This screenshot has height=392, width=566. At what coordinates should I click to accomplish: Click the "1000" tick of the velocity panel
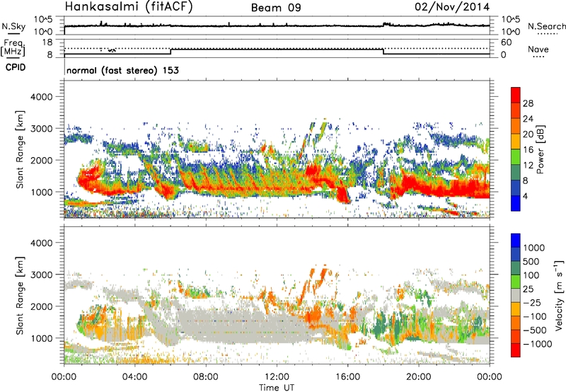(x=42, y=338)
